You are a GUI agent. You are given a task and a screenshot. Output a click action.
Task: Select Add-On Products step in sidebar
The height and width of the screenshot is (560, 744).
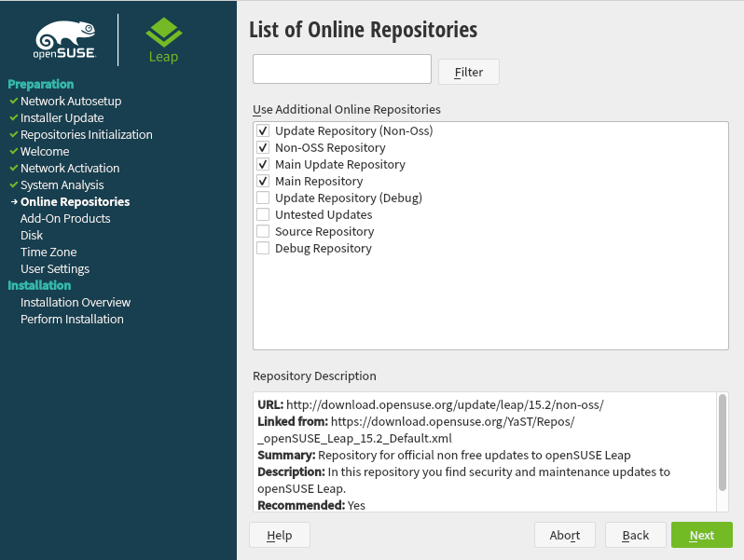(x=65, y=219)
